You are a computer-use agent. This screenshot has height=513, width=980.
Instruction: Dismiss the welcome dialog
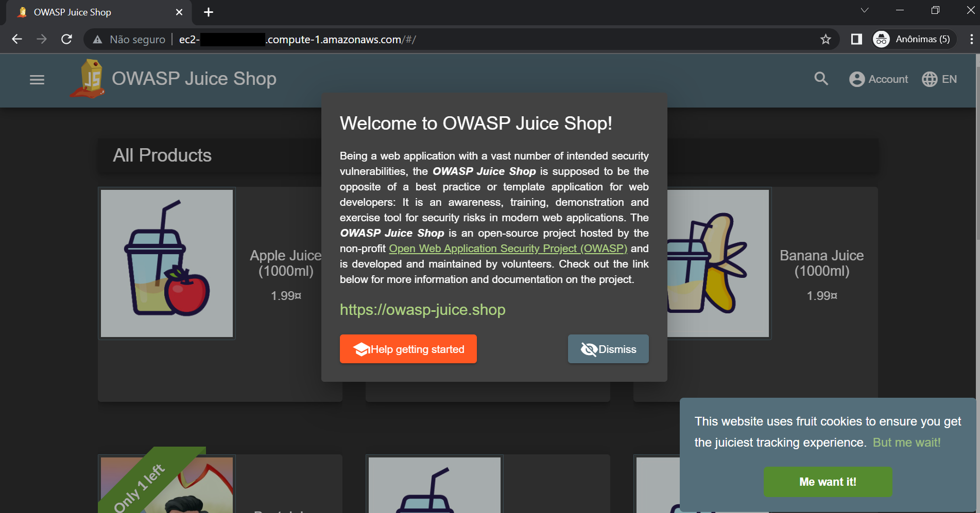tap(608, 349)
